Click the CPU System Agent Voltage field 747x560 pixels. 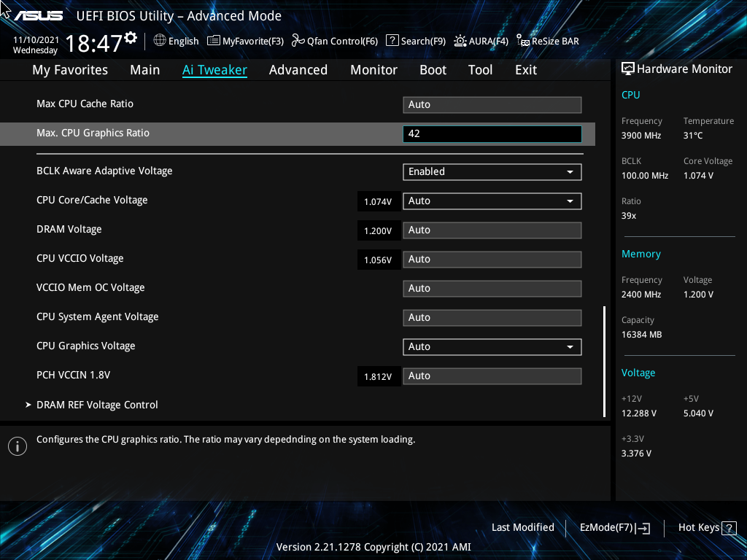point(492,318)
